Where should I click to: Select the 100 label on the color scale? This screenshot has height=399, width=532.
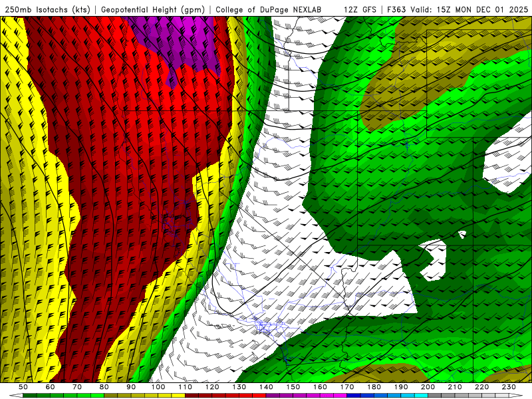click(158, 387)
